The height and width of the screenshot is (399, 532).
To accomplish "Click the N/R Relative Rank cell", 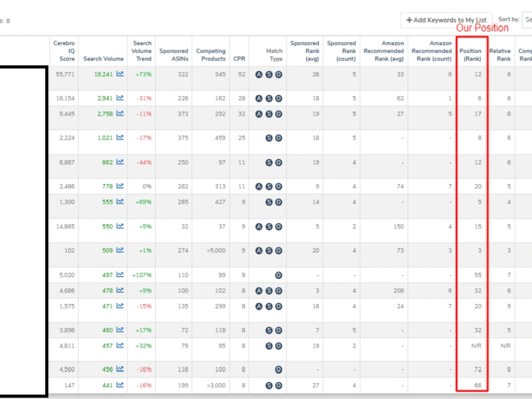I will (505, 346).
